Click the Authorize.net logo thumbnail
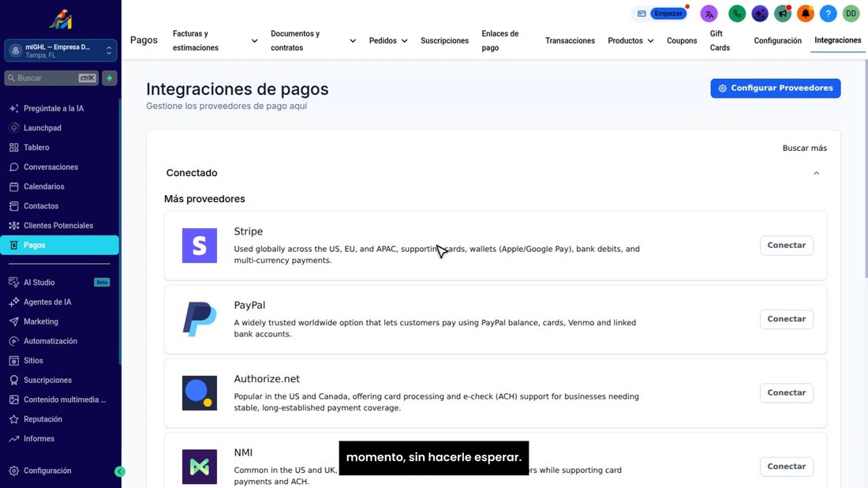 click(x=200, y=392)
